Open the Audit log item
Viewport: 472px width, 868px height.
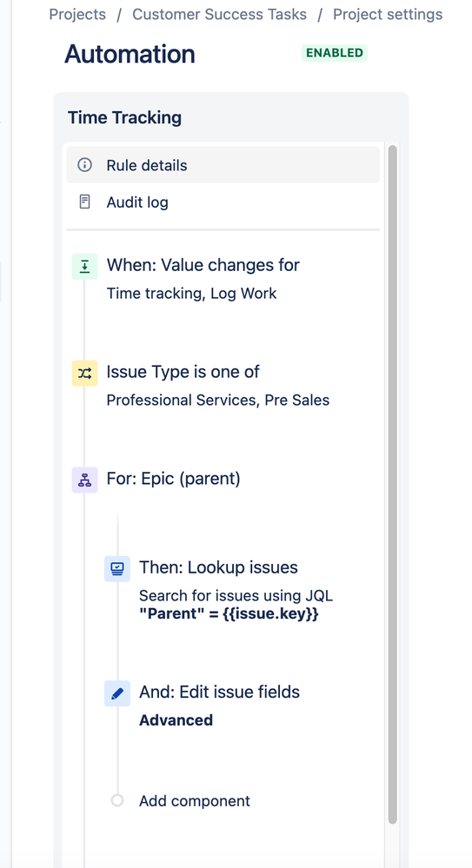[223, 202]
